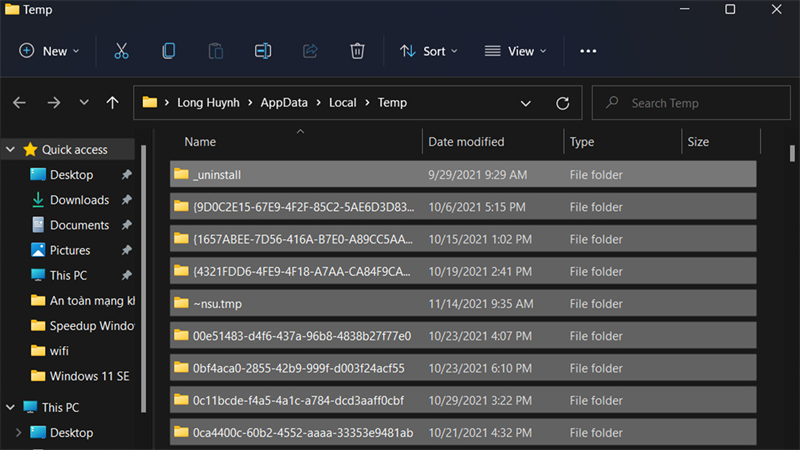Click the Cut scissors icon
This screenshot has width=800, height=450.
[121, 51]
